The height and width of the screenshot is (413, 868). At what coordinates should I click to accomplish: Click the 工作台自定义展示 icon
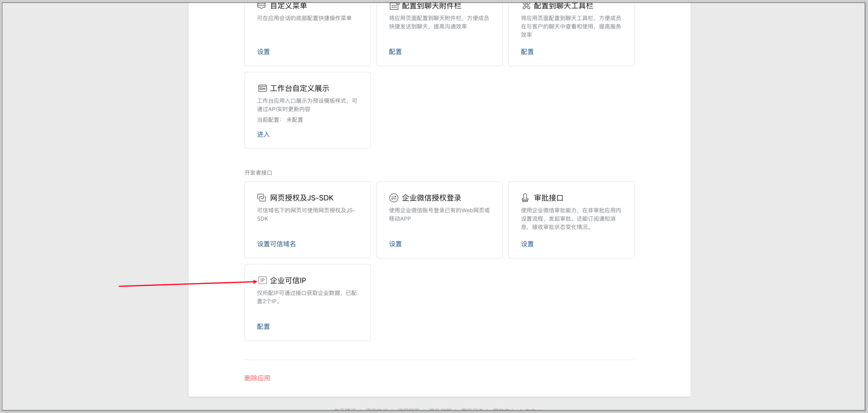262,88
